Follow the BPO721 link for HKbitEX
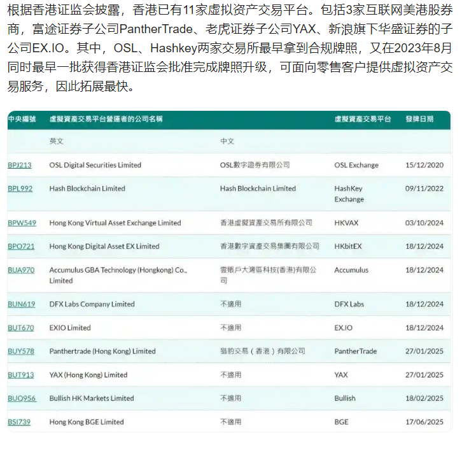Screen dimensions: 476x449 click(21, 246)
